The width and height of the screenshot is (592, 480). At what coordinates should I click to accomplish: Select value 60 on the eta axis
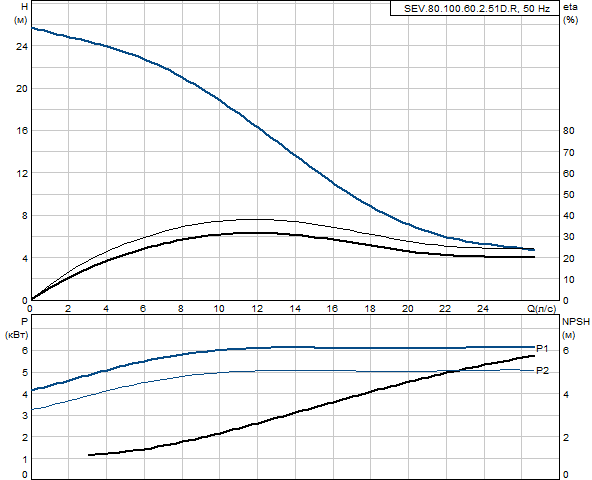[x=569, y=174]
